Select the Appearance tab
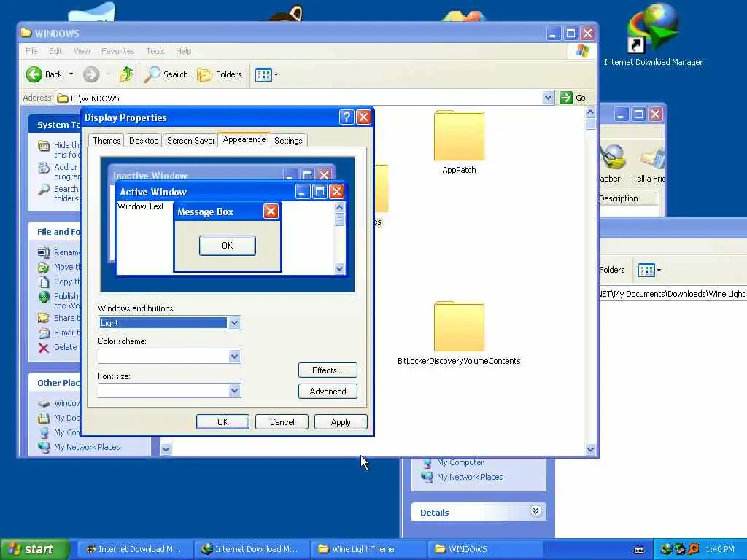The image size is (747, 560). coord(244,139)
